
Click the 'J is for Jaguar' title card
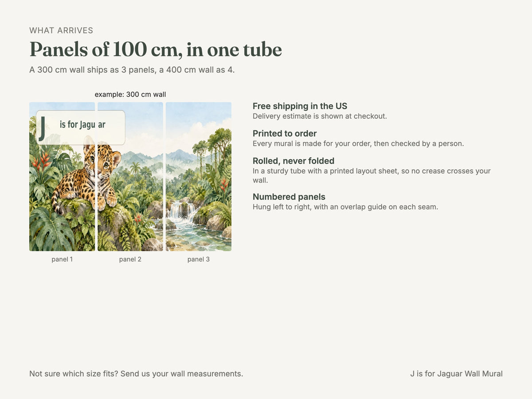[81, 128]
